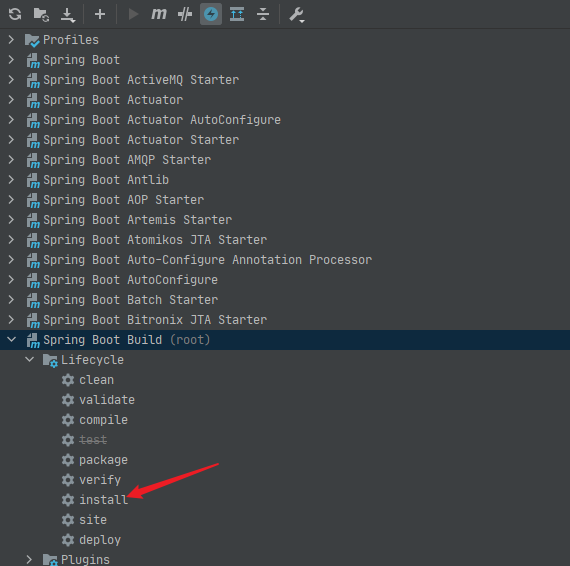Open Maven Settings wrench icon
Viewport: 570px width, 566px height.
(x=297, y=15)
